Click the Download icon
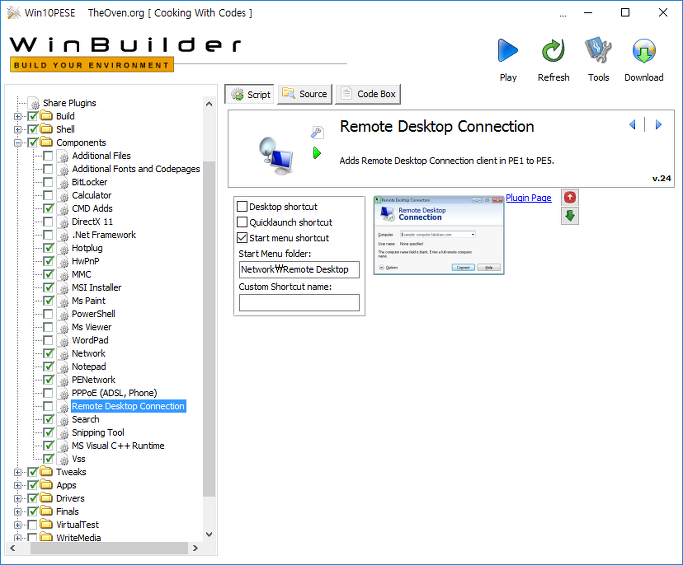Image resolution: width=683 pixels, height=565 pixels. tap(644, 51)
